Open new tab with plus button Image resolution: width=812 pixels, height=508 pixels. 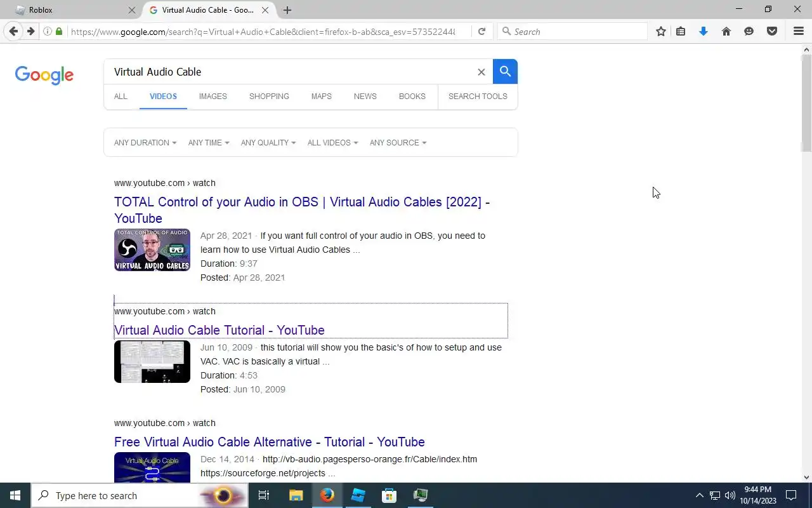287,10
